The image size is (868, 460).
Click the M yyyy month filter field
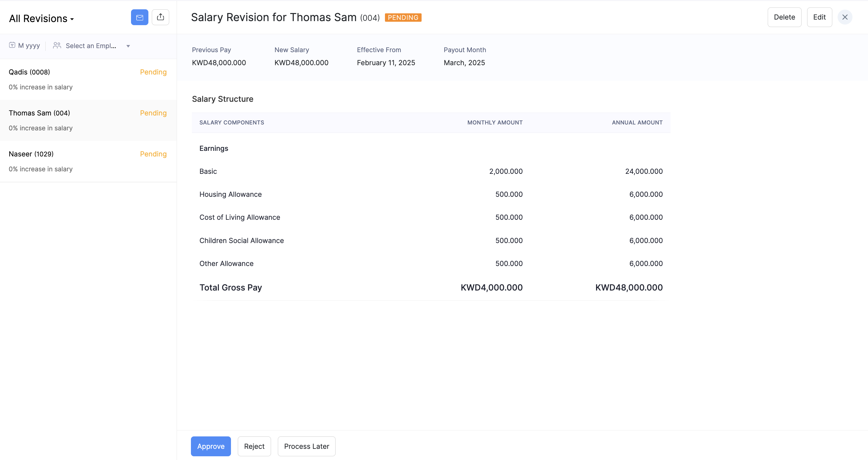point(29,46)
